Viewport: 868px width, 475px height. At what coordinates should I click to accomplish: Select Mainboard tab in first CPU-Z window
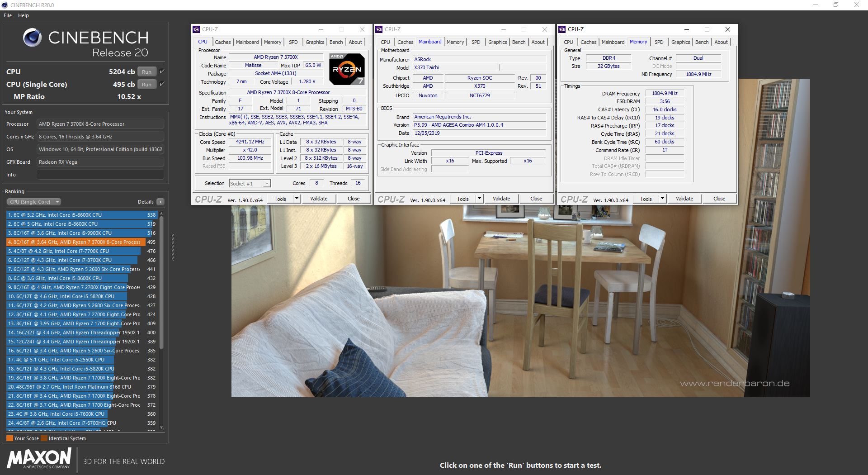247,42
